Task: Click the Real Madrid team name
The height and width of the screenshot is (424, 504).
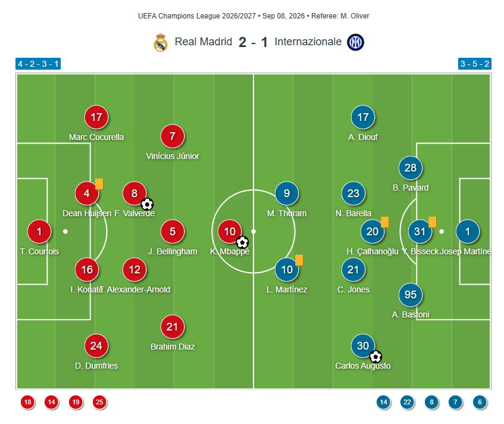Action: pyautogui.click(x=203, y=42)
